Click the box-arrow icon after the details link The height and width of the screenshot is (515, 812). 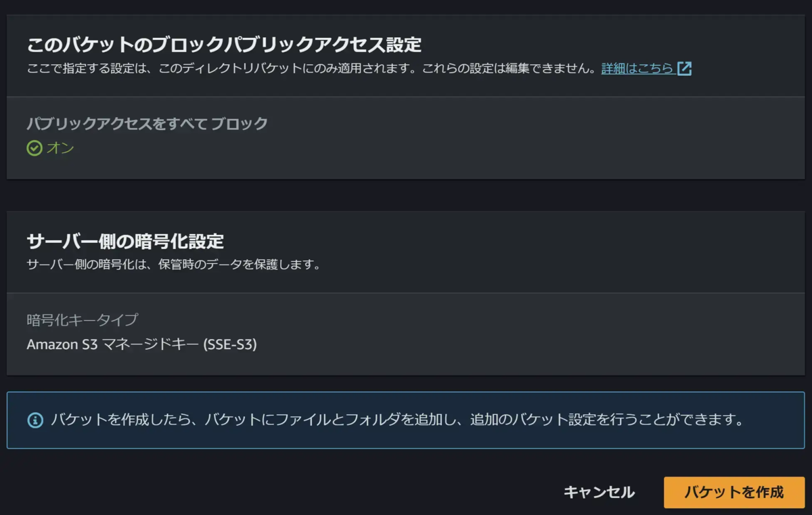[685, 68]
